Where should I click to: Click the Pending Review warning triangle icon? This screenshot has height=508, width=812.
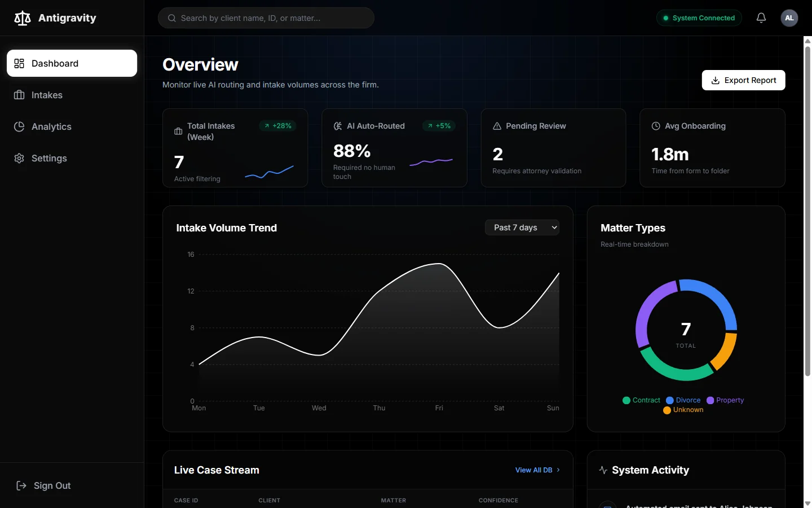497,126
